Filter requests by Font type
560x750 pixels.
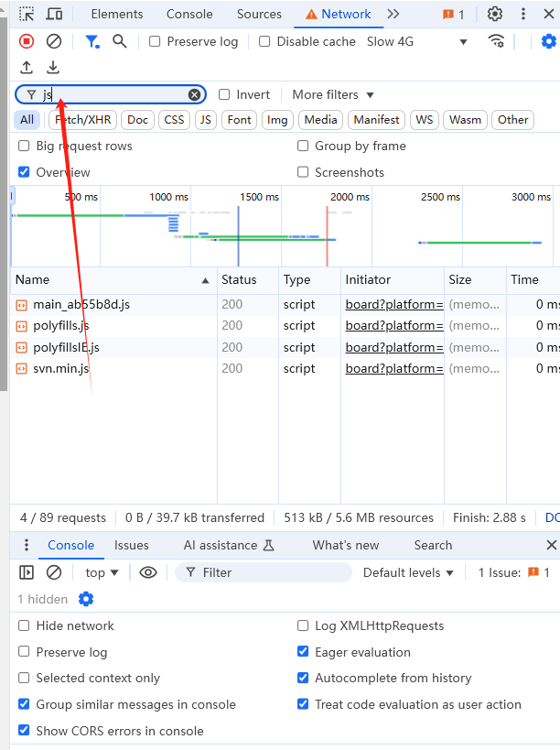tap(240, 120)
